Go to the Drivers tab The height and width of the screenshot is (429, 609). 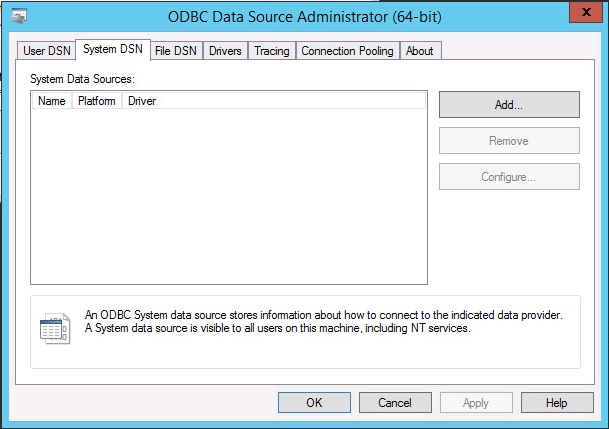225,51
